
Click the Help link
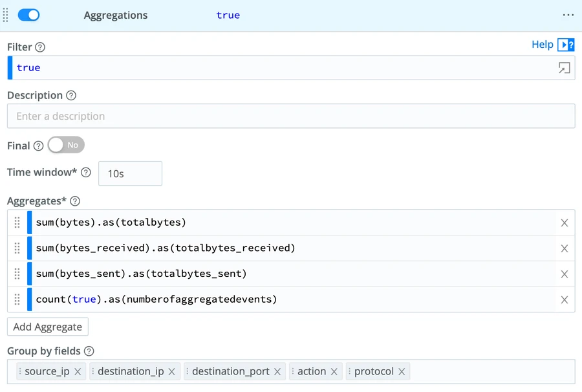[x=542, y=45]
